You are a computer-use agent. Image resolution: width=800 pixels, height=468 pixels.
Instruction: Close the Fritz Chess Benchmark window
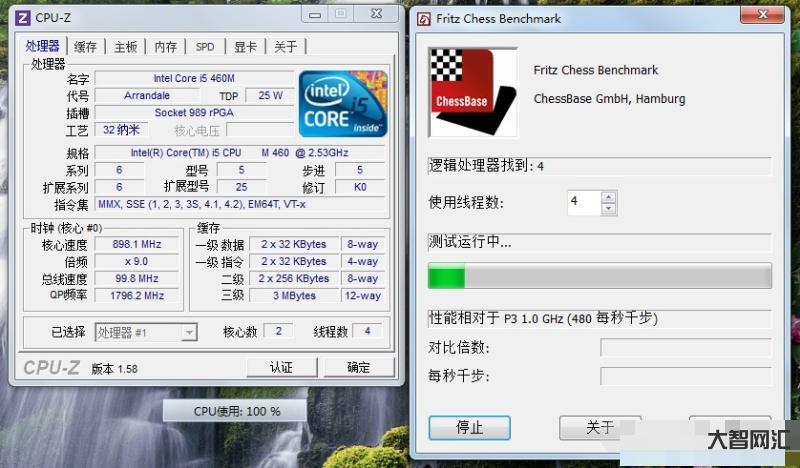coord(760,14)
